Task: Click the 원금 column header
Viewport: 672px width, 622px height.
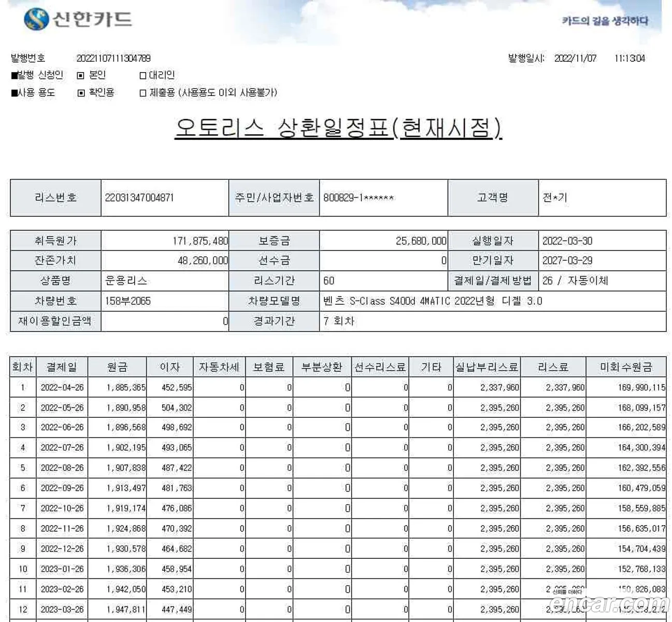Action: 117,367
